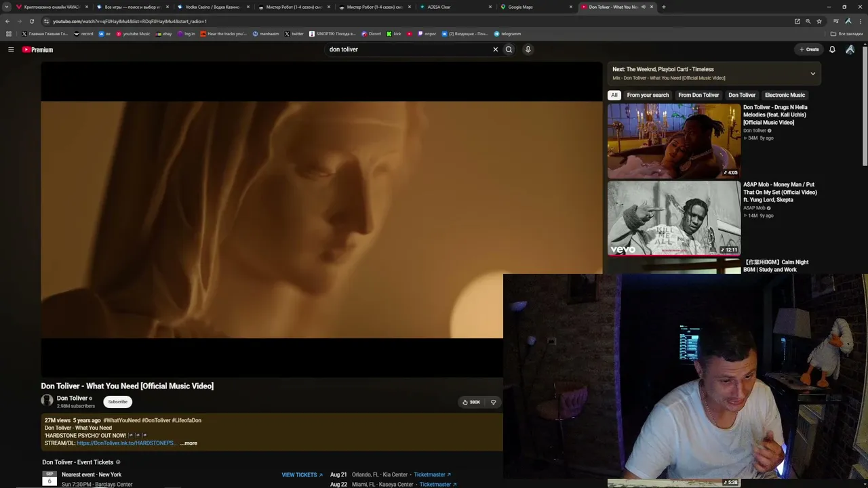
Task: Go back in the browser
Action: 7,21
